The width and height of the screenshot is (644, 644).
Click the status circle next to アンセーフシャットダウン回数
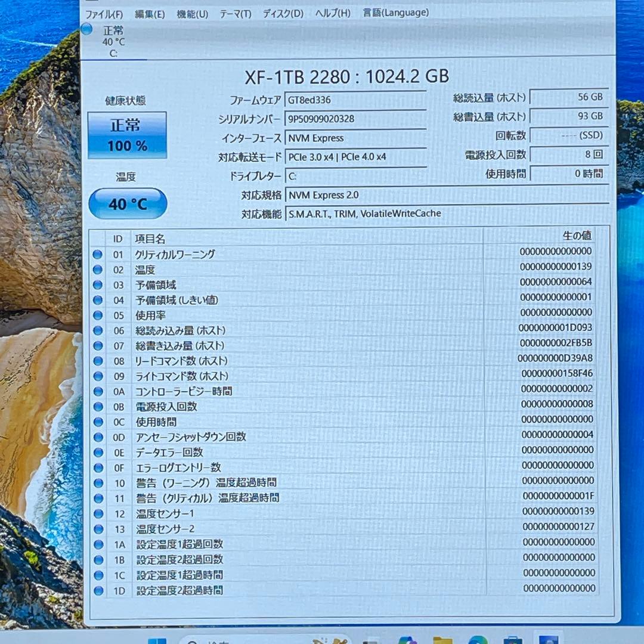pos(97,437)
